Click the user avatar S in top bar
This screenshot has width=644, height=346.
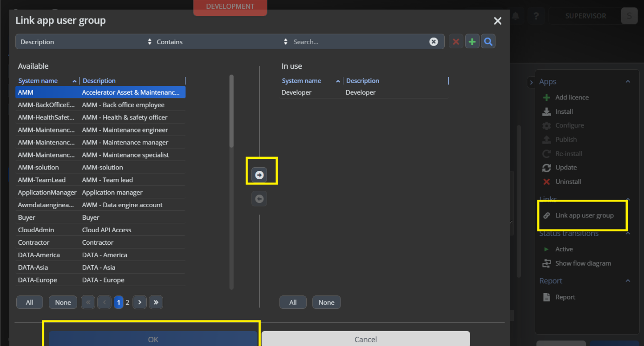click(x=629, y=16)
